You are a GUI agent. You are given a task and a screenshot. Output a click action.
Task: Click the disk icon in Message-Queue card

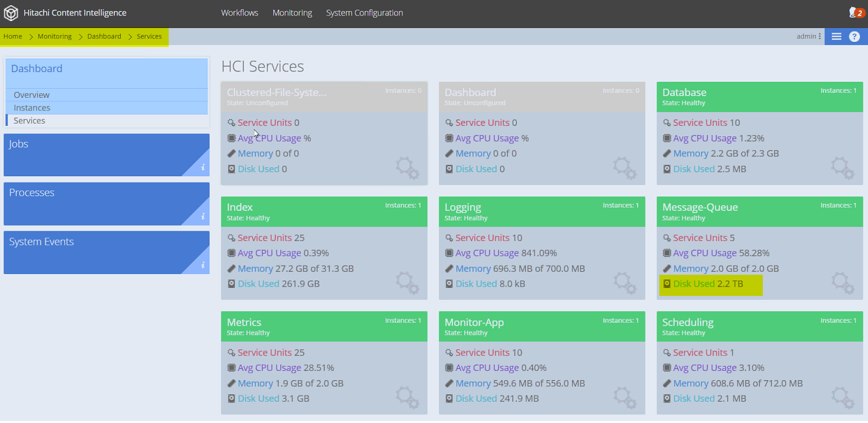pyautogui.click(x=667, y=283)
